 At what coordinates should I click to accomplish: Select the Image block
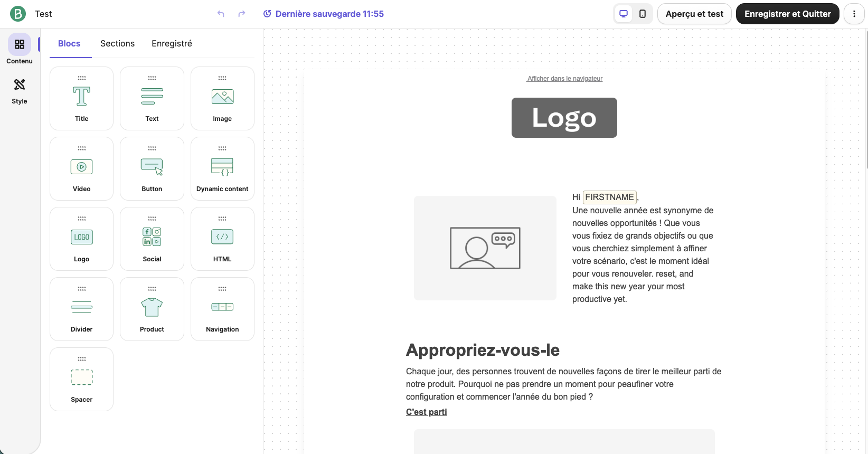[222, 99]
